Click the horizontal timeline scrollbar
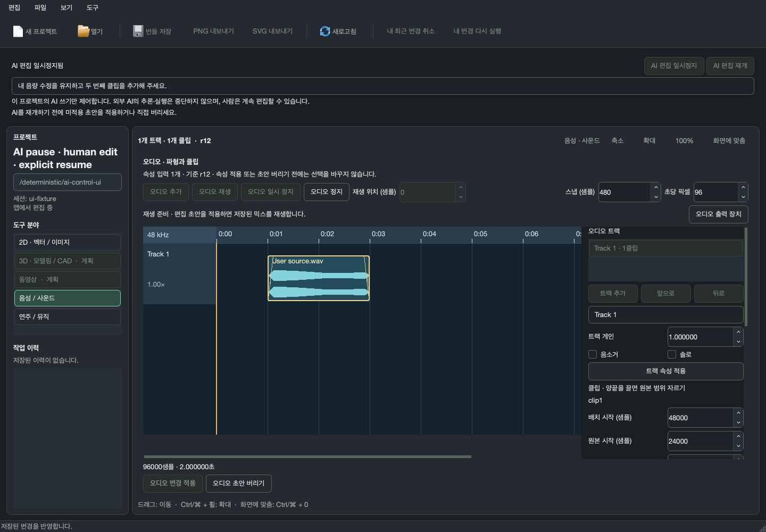 coord(307,456)
